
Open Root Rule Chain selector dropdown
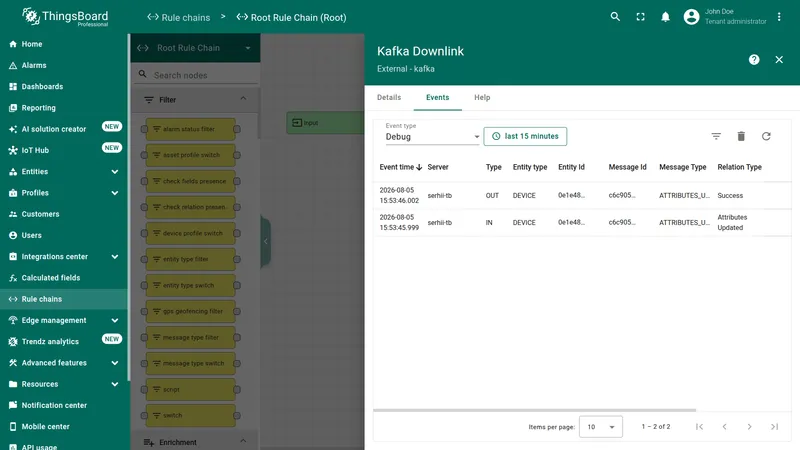[195, 48]
